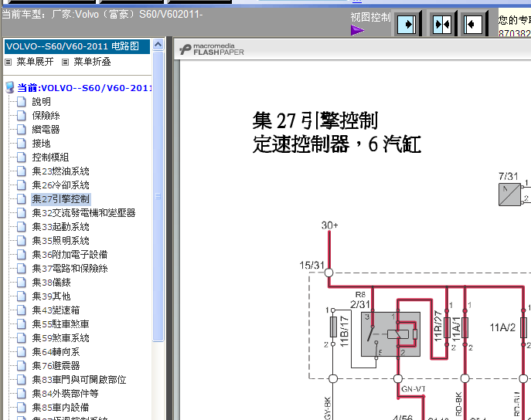Click the collapse-left view control icon
This screenshot has height=420, width=531.
click(x=472, y=25)
